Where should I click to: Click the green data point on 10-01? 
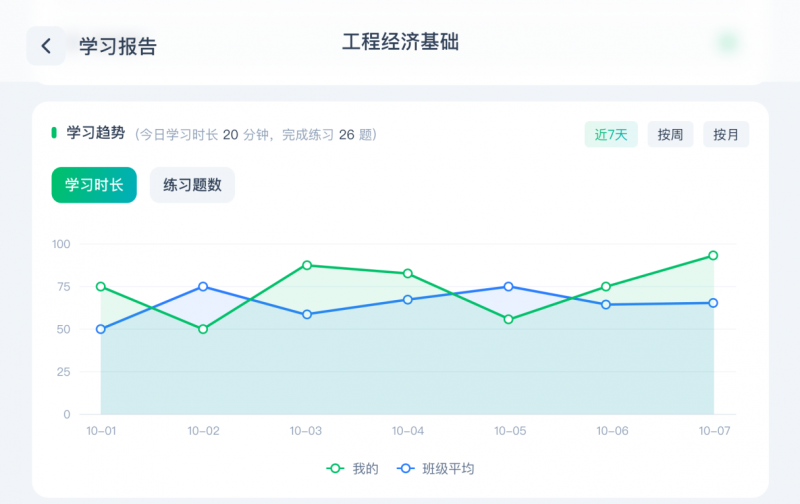pos(101,287)
